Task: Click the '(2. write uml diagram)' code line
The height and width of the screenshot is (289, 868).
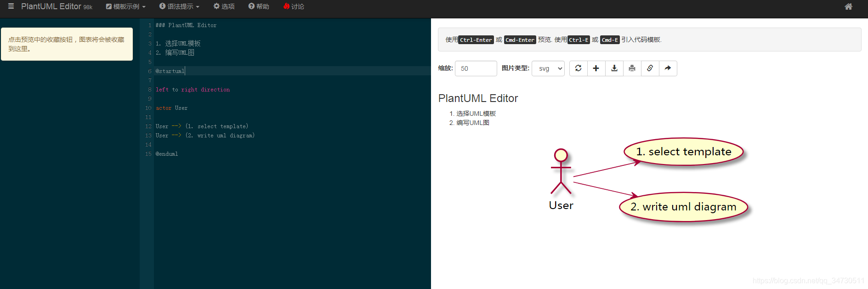Action: (205, 136)
